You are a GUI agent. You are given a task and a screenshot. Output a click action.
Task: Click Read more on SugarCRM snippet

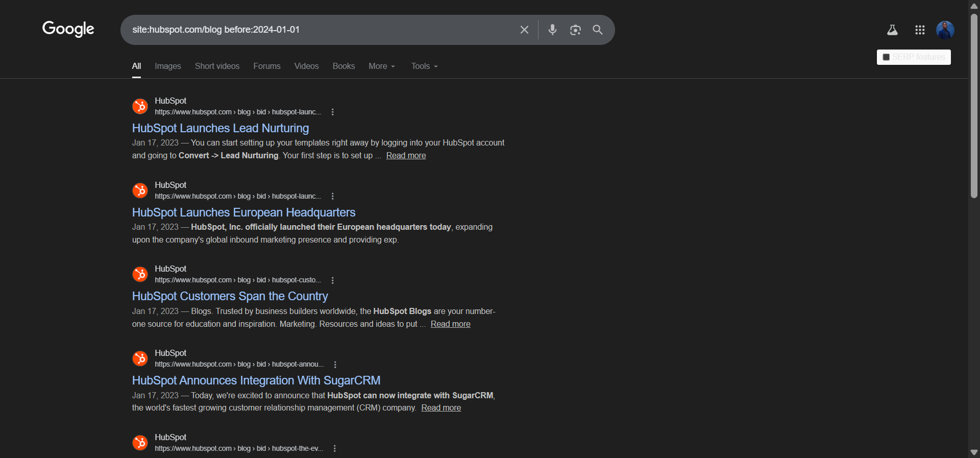point(441,408)
